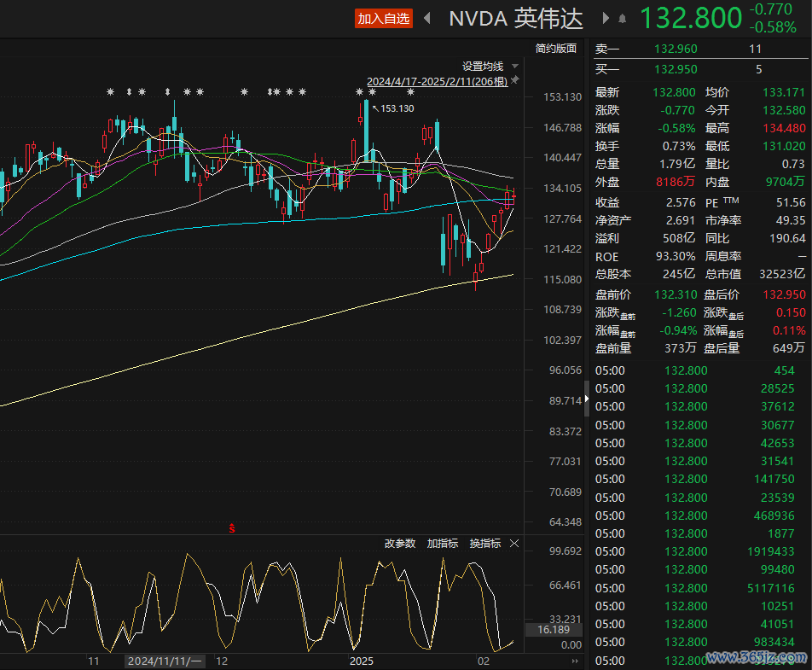Click the 换手 value 0.73%
The image size is (812, 670).
point(679,146)
